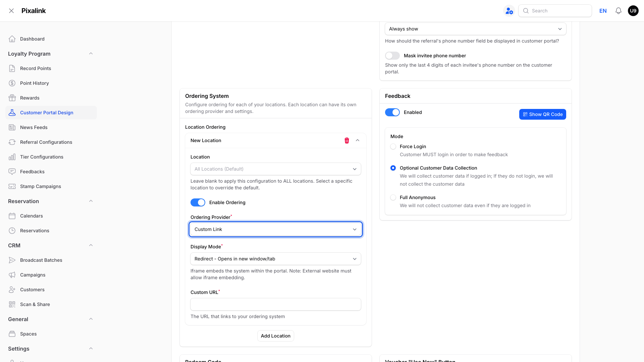Open the Always show dropdown
The image size is (644, 362).
point(476,29)
